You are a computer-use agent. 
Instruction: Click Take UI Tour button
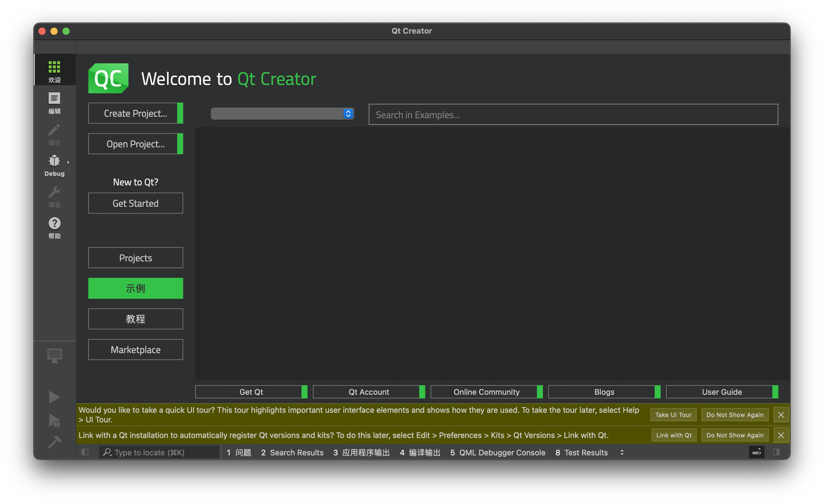coord(673,415)
